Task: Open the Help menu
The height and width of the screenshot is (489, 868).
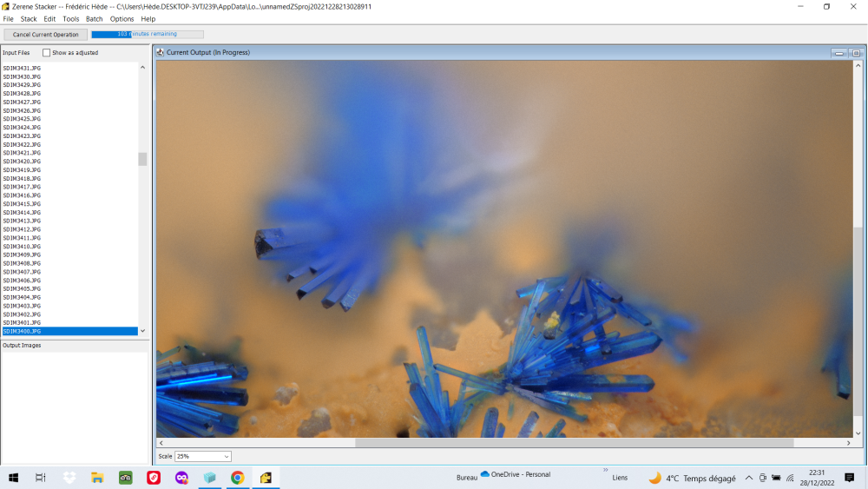Action: click(148, 19)
